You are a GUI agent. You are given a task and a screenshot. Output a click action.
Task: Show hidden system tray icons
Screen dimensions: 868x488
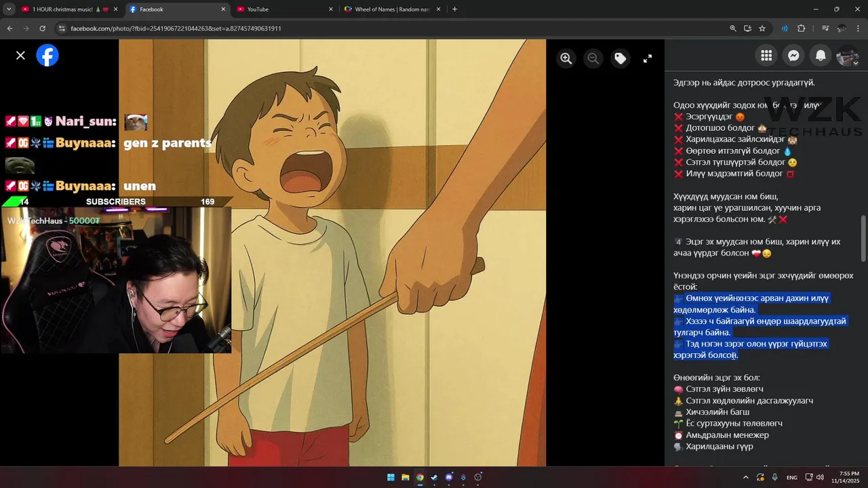(x=746, y=477)
